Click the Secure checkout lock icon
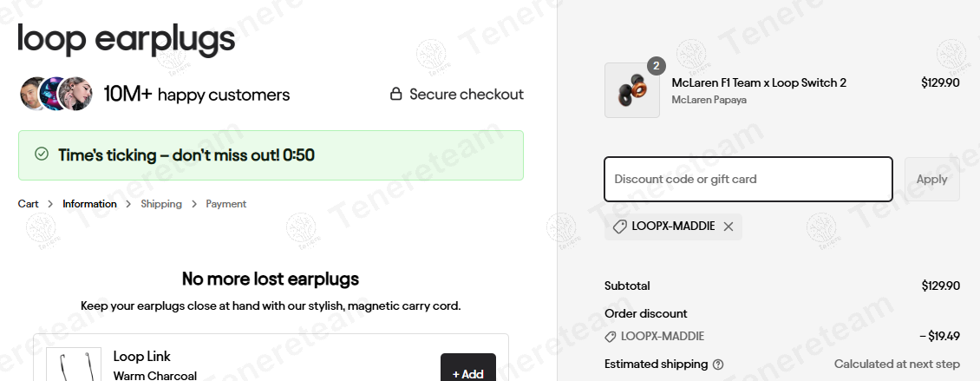This screenshot has width=980, height=381. point(395,94)
